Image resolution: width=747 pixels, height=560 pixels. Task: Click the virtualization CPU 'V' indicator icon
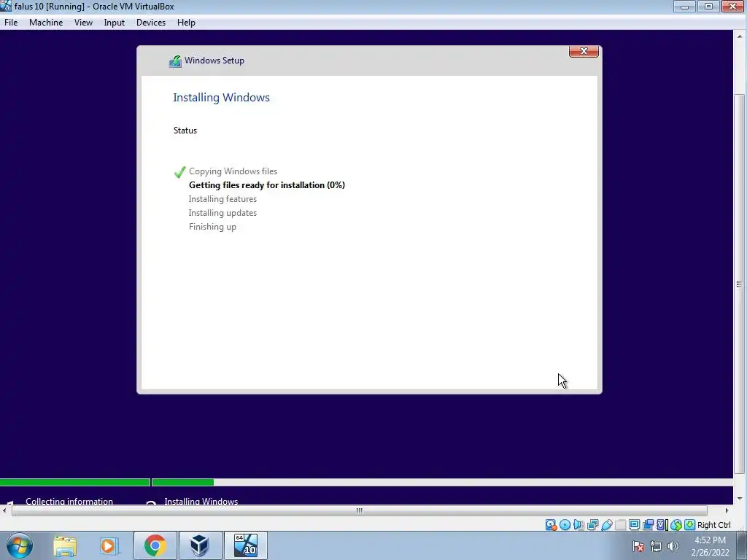pos(661,525)
